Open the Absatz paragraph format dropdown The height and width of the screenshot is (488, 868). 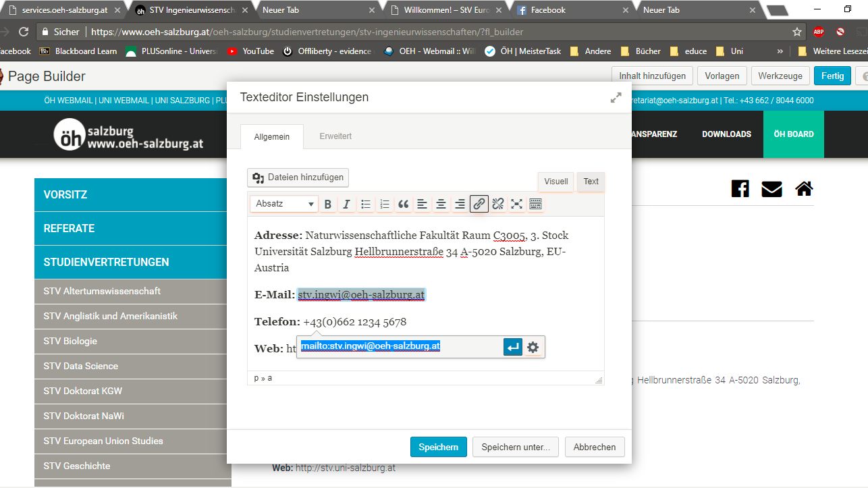[x=284, y=204]
